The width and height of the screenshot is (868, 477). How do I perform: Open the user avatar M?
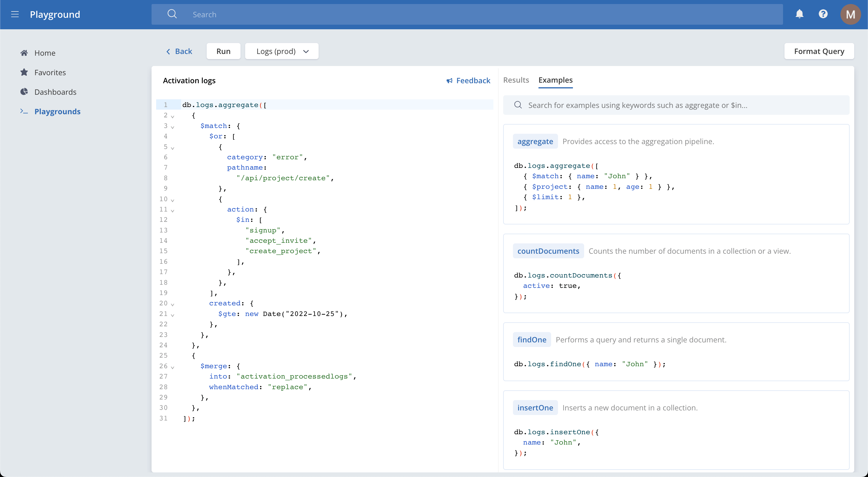[850, 14]
